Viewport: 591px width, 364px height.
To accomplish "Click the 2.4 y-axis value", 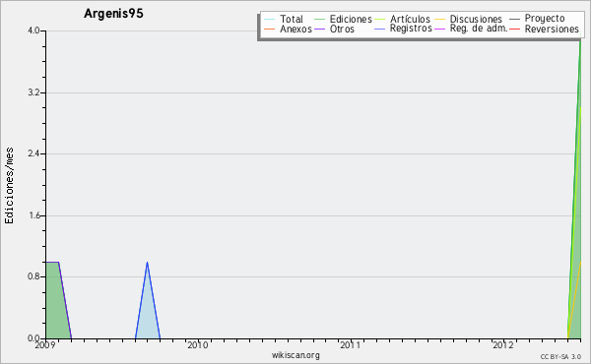I will [33, 153].
